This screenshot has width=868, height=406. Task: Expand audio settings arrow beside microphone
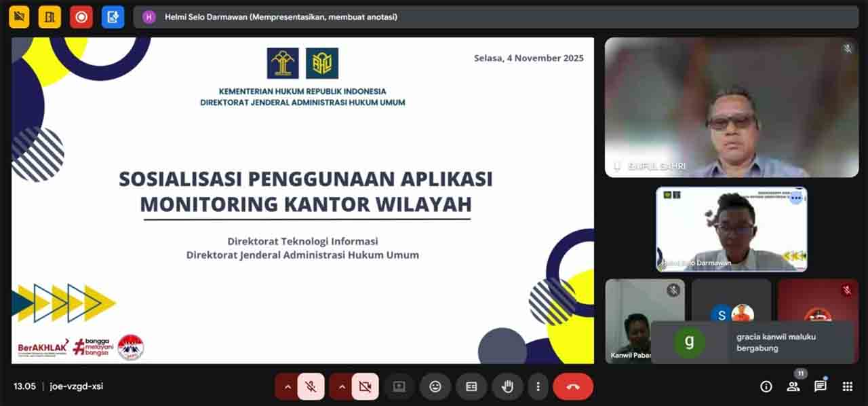287,386
